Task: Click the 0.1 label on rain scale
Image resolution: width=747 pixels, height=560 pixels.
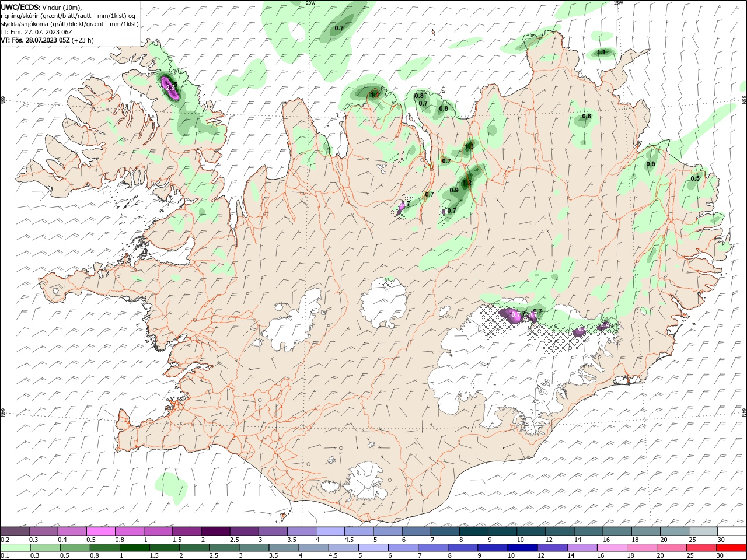Action: click(x=5, y=556)
